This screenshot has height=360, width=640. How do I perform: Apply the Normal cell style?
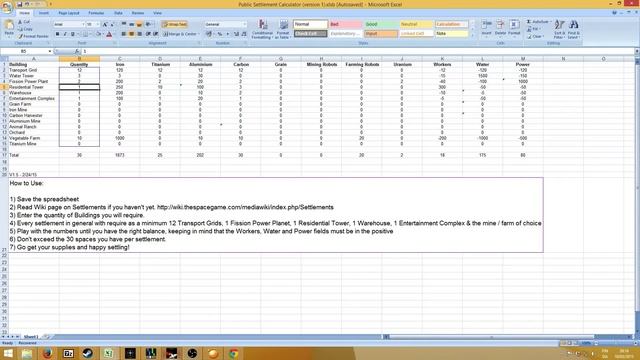click(x=310, y=24)
